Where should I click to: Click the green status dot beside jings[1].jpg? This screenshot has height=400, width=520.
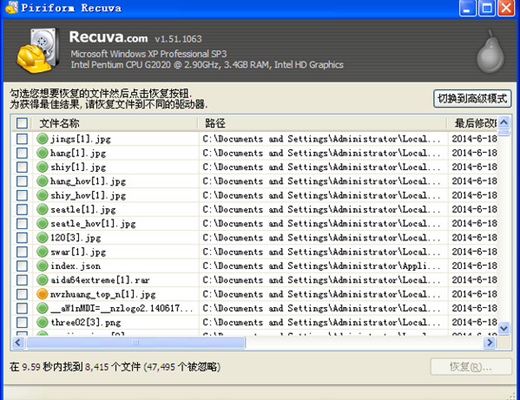pyautogui.click(x=42, y=138)
